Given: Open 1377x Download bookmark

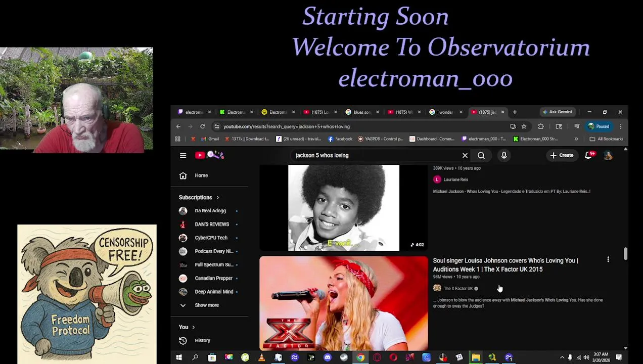Looking at the screenshot, I should click(247, 139).
